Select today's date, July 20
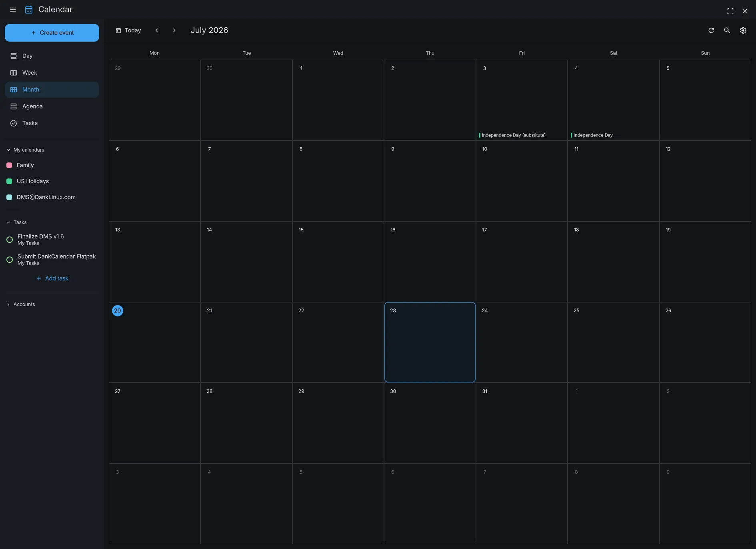 click(x=118, y=311)
